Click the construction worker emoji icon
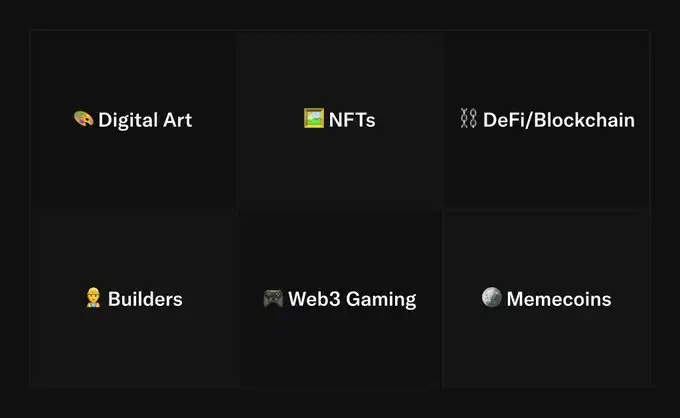Image resolution: width=680 pixels, height=418 pixels. pyautogui.click(x=94, y=298)
